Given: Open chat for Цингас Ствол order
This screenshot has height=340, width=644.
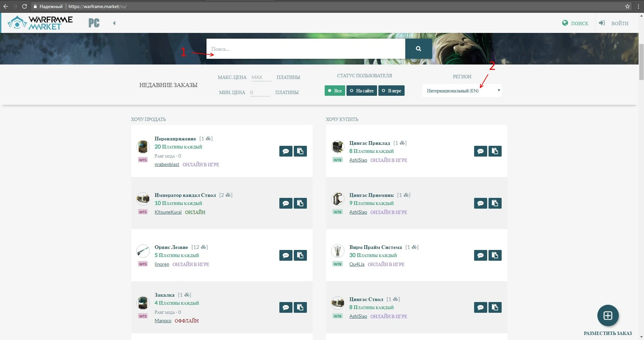Looking at the screenshot, I should 480,307.
